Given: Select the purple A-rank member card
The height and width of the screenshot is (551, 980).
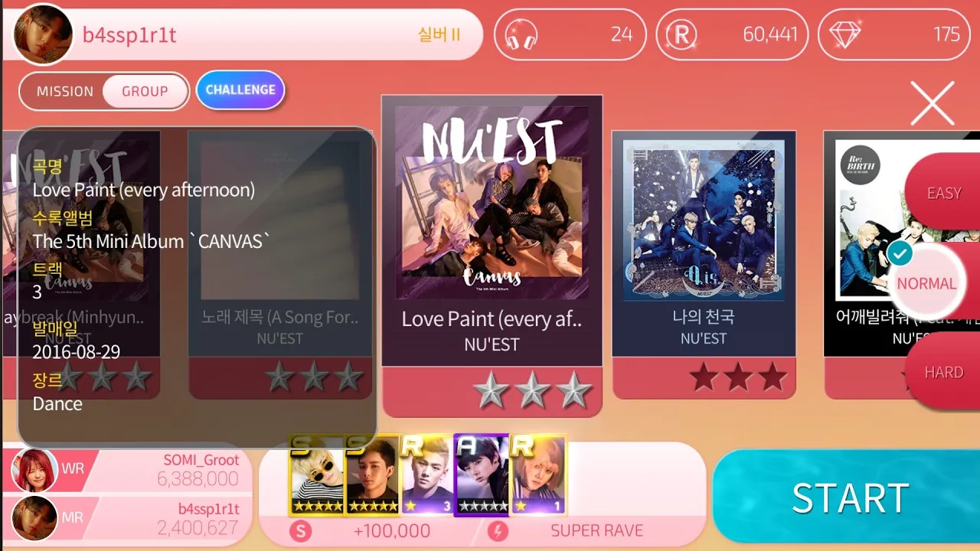Looking at the screenshot, I should click(482, 475).
